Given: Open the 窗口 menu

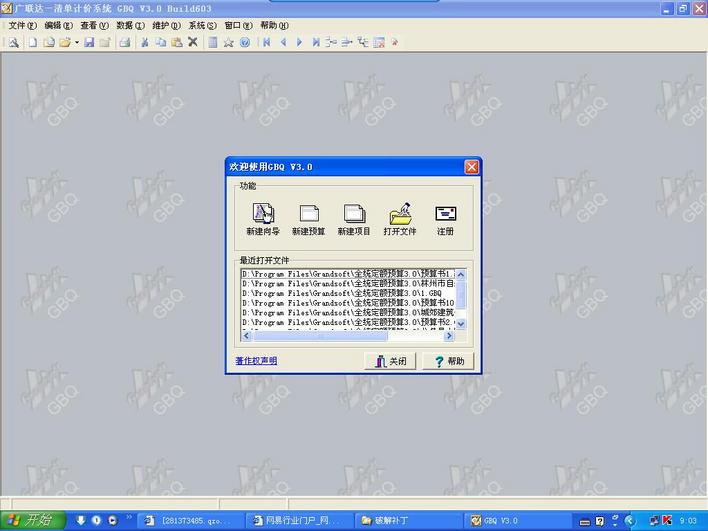Looking at the screenshot, I should tap(238, 25).
